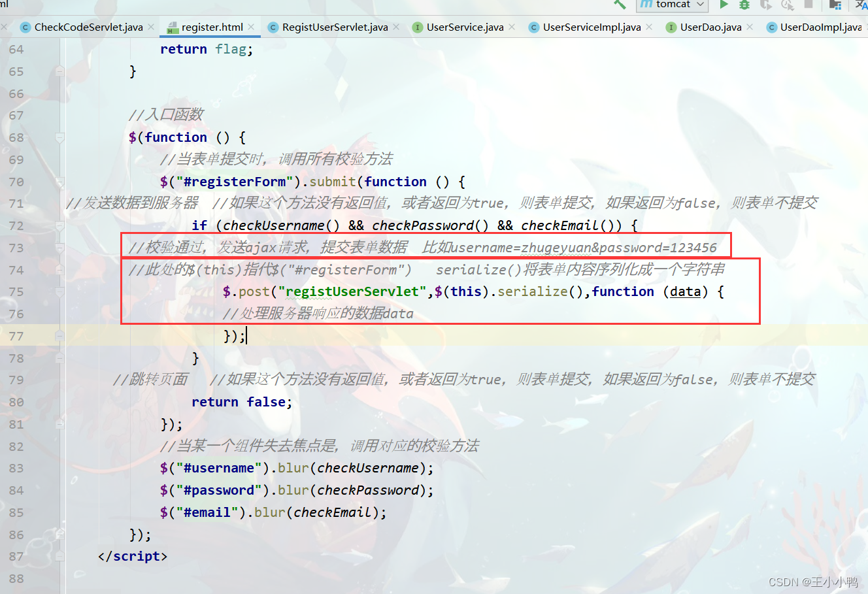Click the profiler run icon
The image size is (868, 594).
tap(788, 5)
